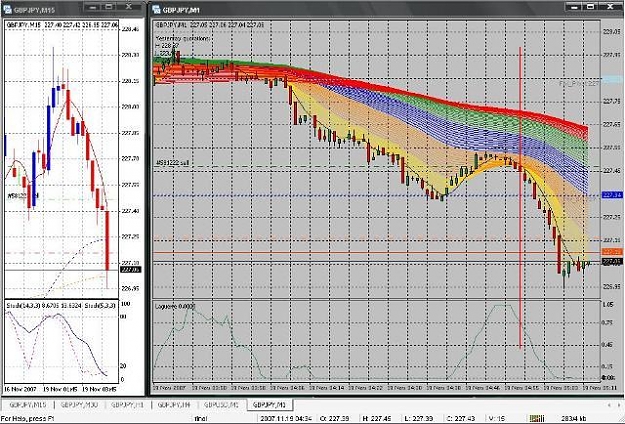The image size is (625, 424).
Task: Click the 'Yesterday quotations' text on M1 chart
Action: pyautogui.click(x=183, y=39)
